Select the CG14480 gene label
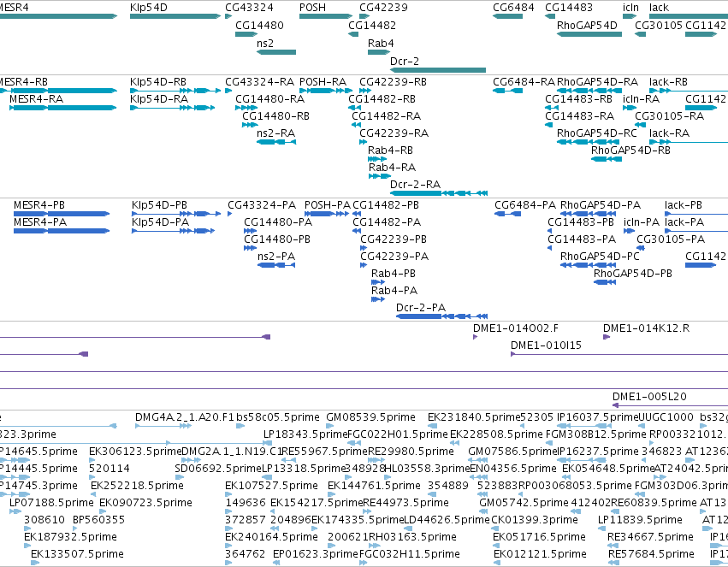 [x=259, y=25]
